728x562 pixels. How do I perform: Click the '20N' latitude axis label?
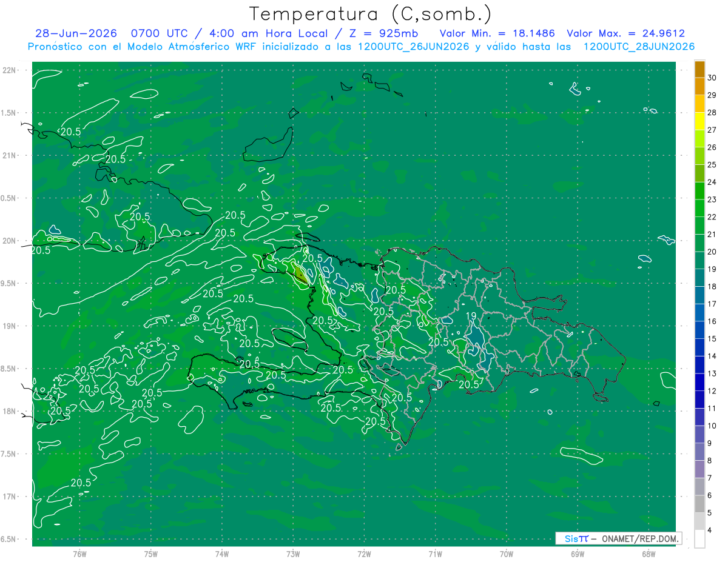click(10, 241)
